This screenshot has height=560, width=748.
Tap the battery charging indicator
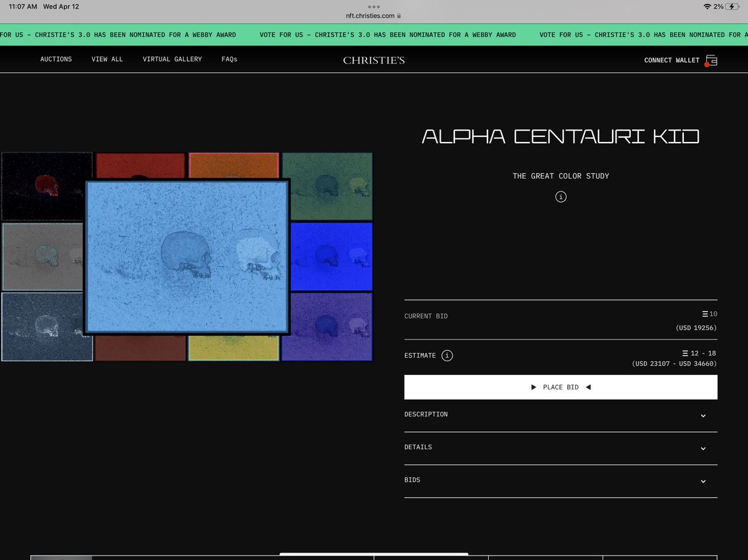(732, 6)
